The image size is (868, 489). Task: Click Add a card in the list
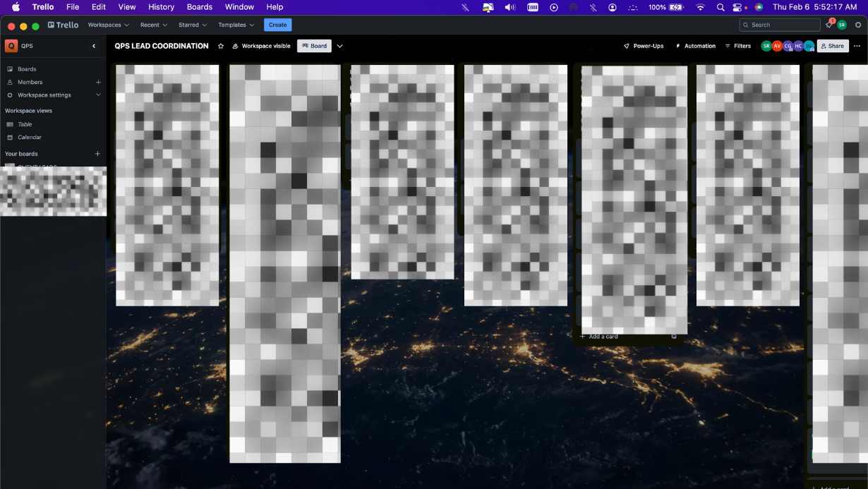pos(599,337)
